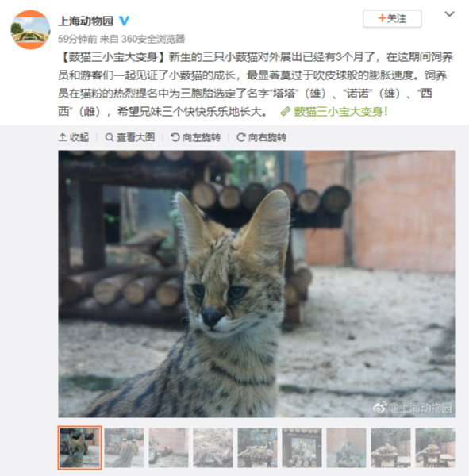Open the 360安全浏览器 source link
Screen dimensions: 469x476
[153, 39]
